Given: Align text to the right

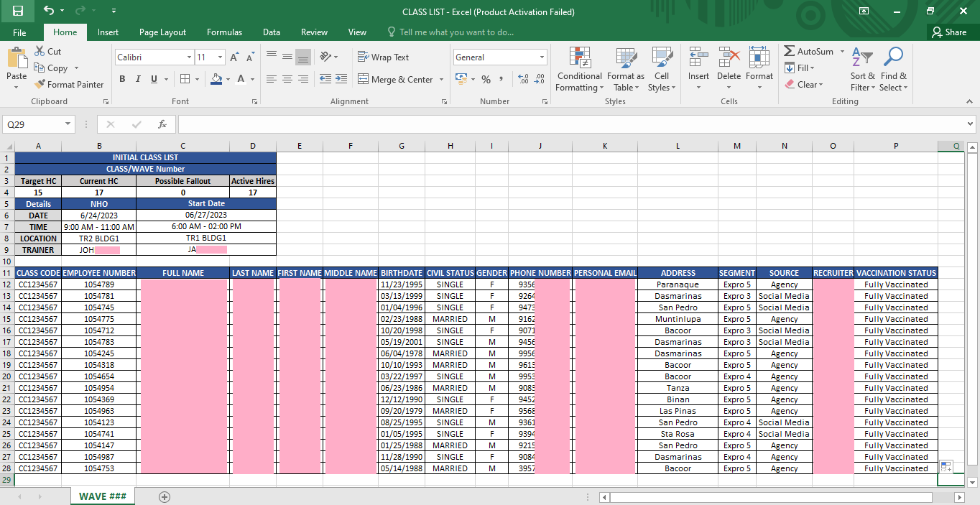Looking at the screenshot, I should [x=302, y=79].
